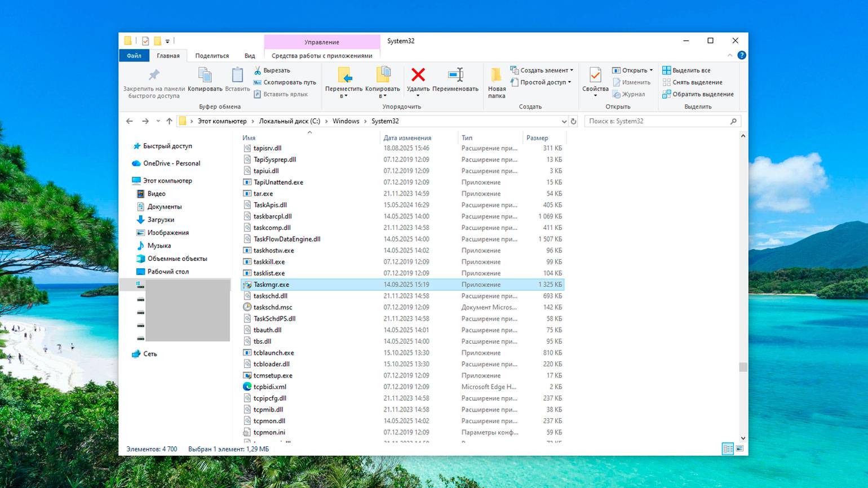Screen dimensions: 868x488
Task: Open the File (Файл) menu tab
Action: (x=134, y=56)
